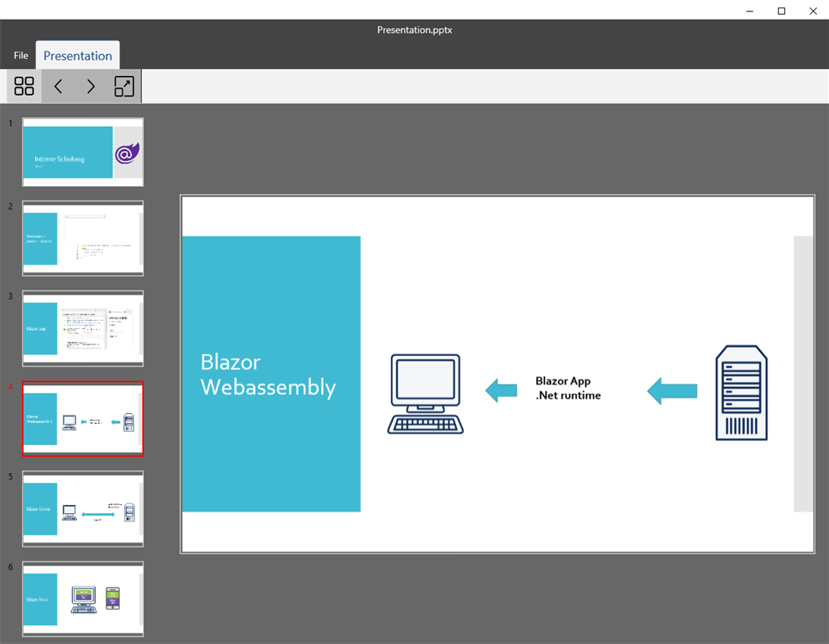The image size is (829, 644).
Task: Start fullscreen presentation mode
Action: click(123, 85)
